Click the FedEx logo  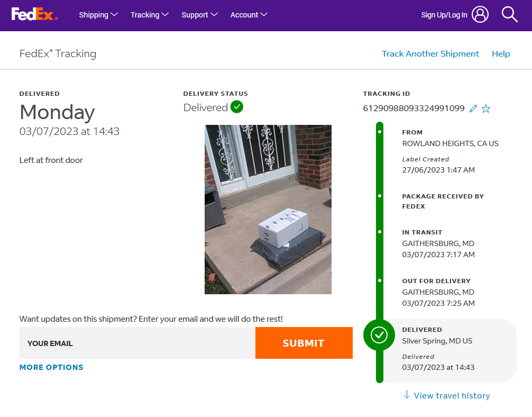pos(34,14)
